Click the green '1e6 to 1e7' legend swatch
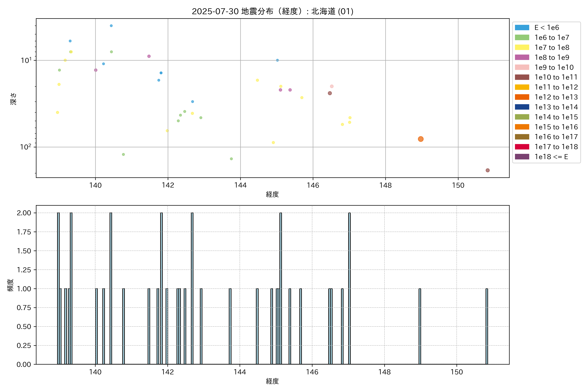 click(522, 38)
